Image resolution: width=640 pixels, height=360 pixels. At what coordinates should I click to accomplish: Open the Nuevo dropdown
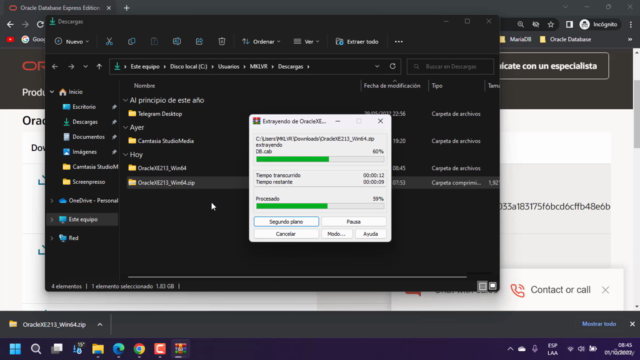(x=72, y=42)
